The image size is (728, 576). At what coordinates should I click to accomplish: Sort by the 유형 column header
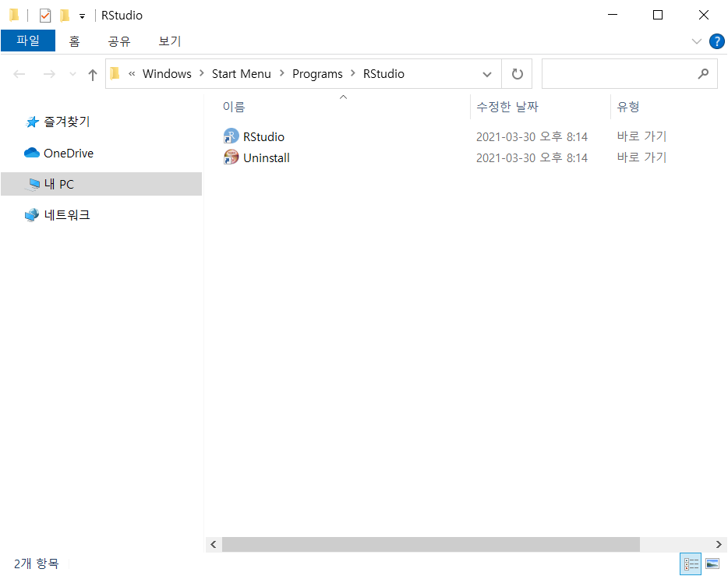click(627, 107)
